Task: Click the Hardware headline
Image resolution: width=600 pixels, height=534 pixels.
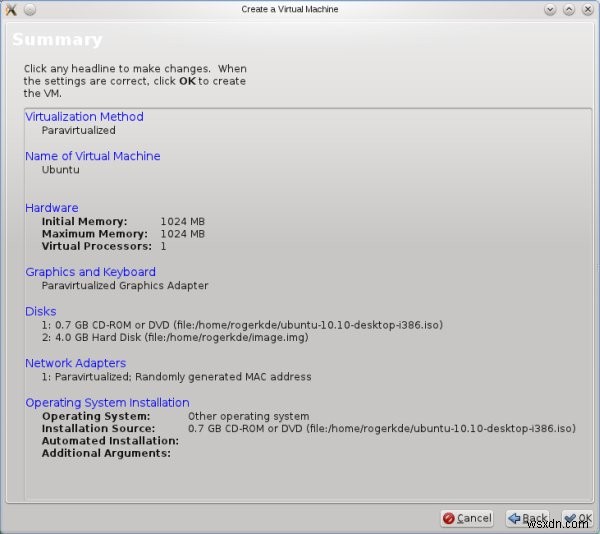Action: tap(52, 208)
